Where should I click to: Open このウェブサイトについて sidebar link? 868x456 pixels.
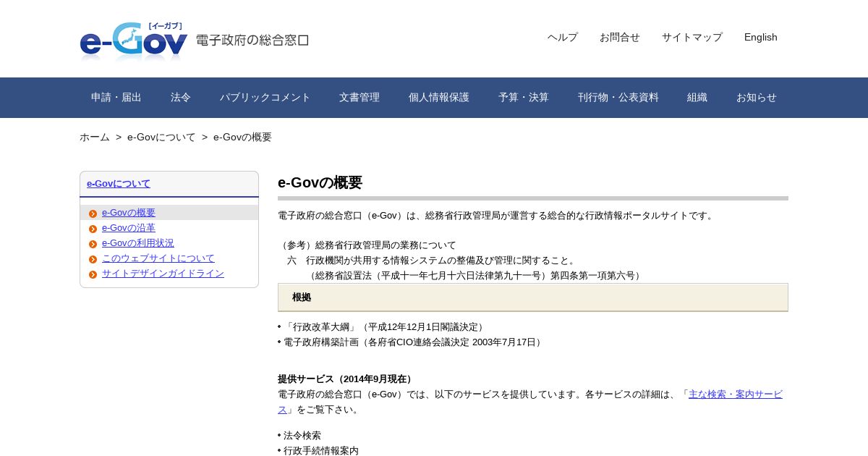pos(158,258)
